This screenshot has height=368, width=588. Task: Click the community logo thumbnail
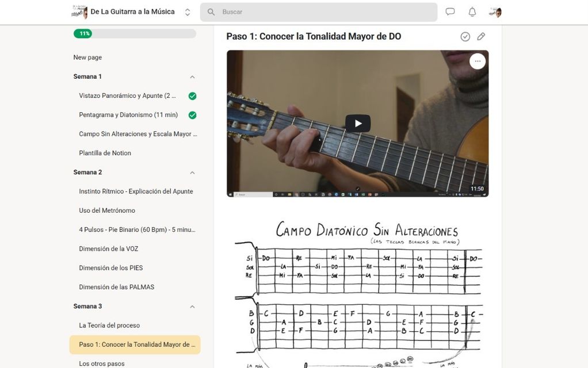(x=79, y=12)
